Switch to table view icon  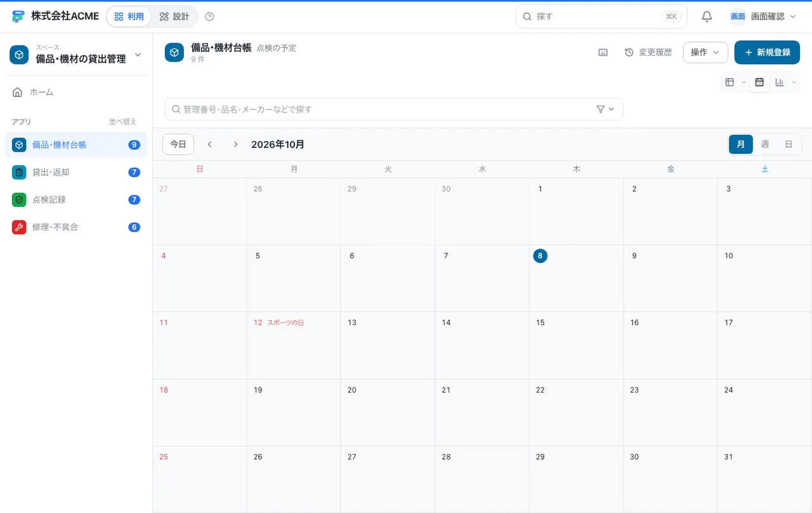(x=730, y=82)
